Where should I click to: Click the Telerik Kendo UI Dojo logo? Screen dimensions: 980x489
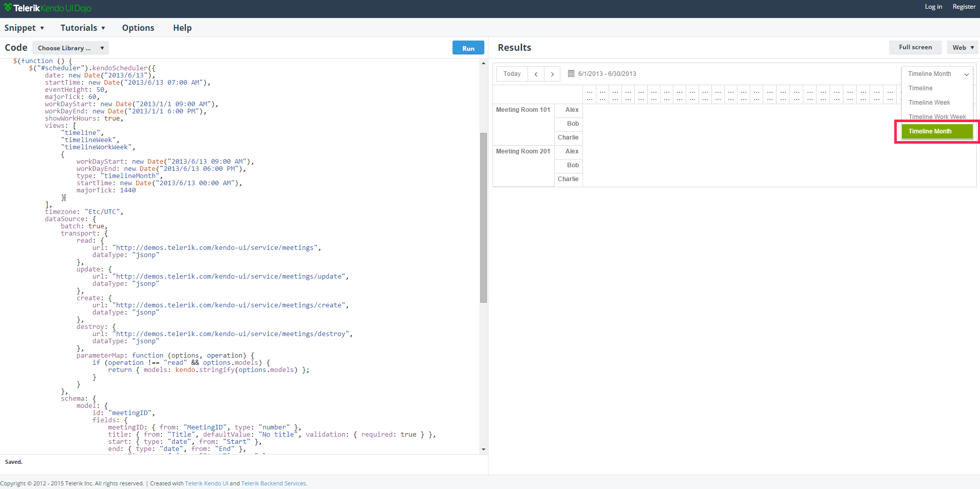tap(48, 8)
